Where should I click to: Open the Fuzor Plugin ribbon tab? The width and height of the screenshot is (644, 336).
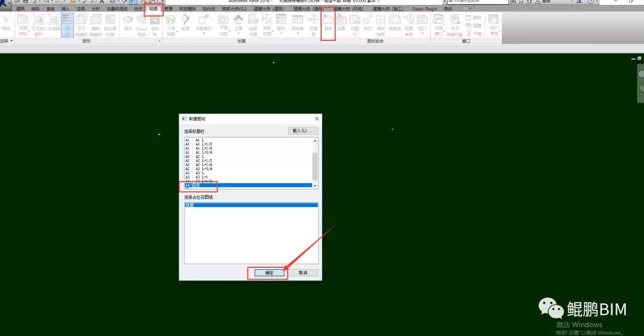425,8
